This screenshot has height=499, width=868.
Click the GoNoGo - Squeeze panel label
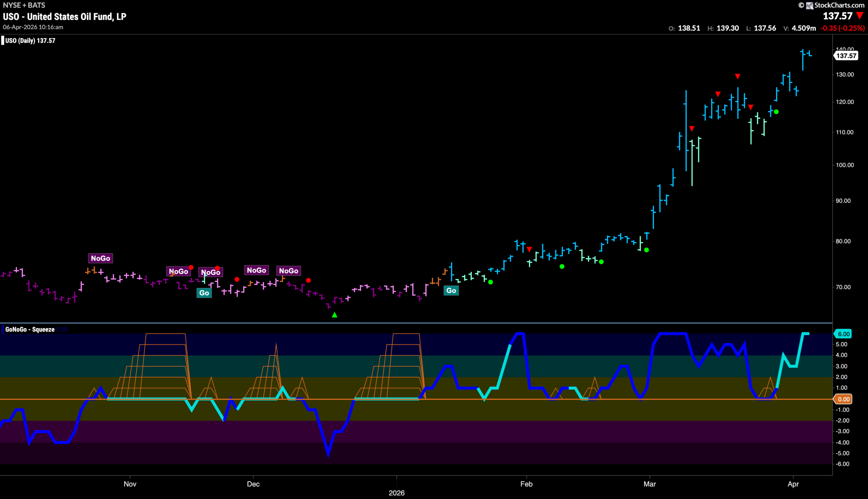(30, 329)
